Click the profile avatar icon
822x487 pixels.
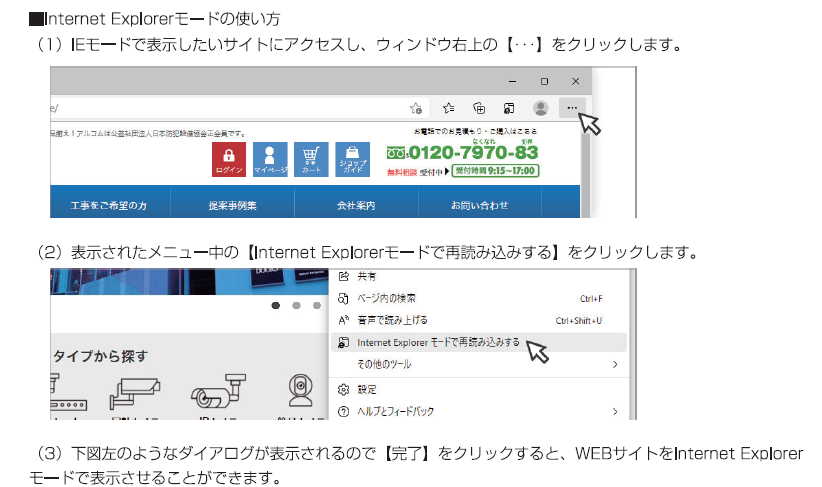(540, 108)
